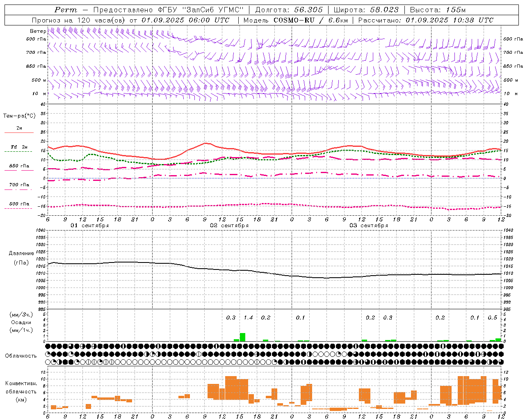Click the red "2м" temperature legend line

click(x=19, y=132)
